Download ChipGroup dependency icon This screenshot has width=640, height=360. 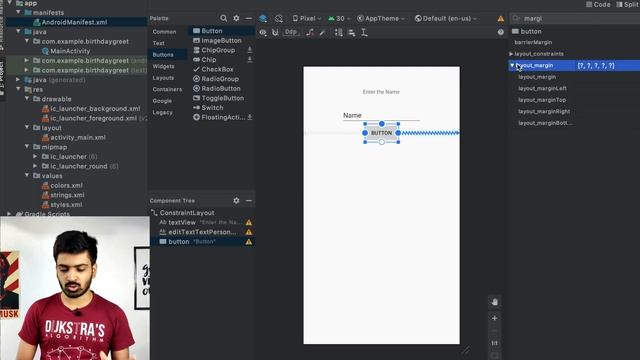click(250, 50)
